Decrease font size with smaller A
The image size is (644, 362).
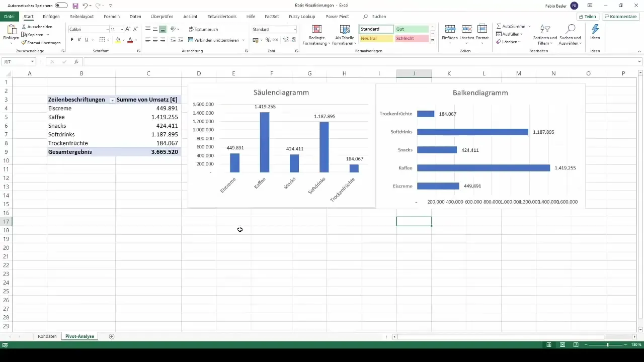(x=135, y=30)
